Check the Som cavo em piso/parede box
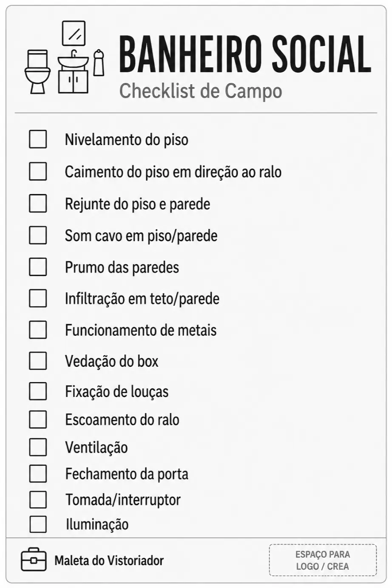Image resolution: width=392 pixels, height=588 pixels. 38,235
